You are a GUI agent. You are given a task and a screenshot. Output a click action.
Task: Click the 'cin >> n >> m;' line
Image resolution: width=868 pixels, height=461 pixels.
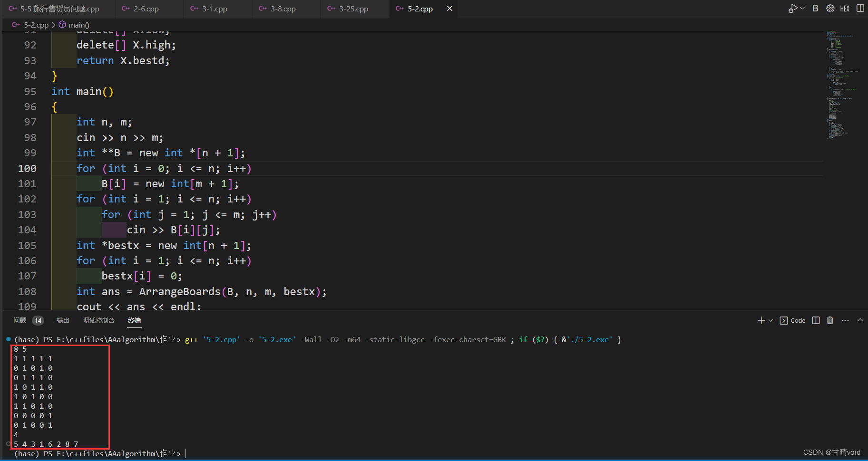(120, 137)
